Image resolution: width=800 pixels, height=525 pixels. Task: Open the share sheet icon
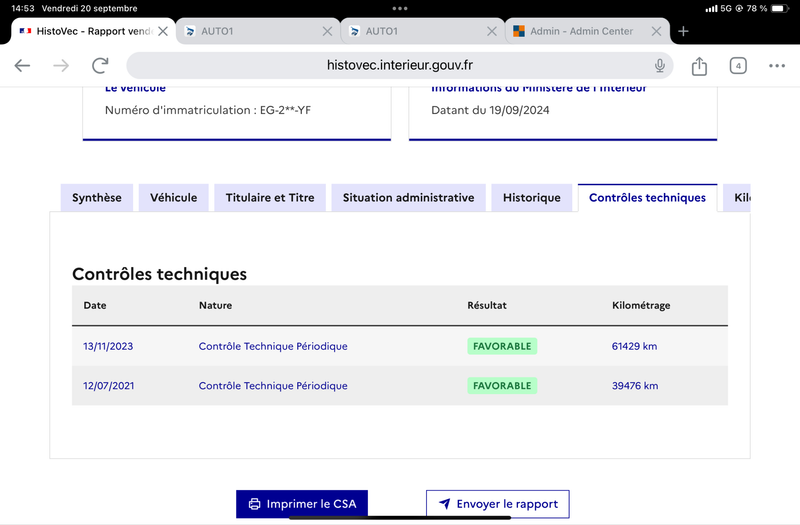click(699, 66)
